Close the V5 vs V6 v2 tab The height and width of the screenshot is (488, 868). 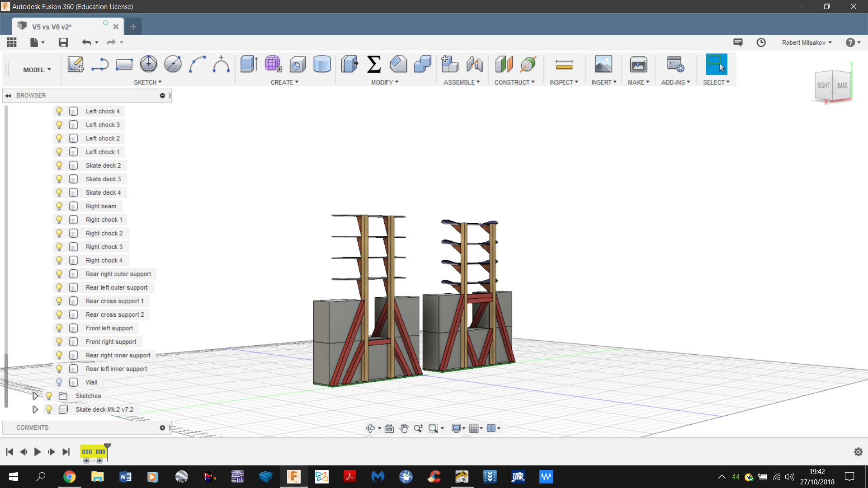116,27
